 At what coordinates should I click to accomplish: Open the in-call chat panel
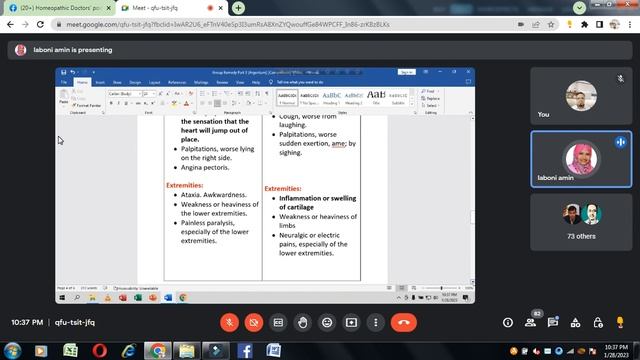click(553, 322)
